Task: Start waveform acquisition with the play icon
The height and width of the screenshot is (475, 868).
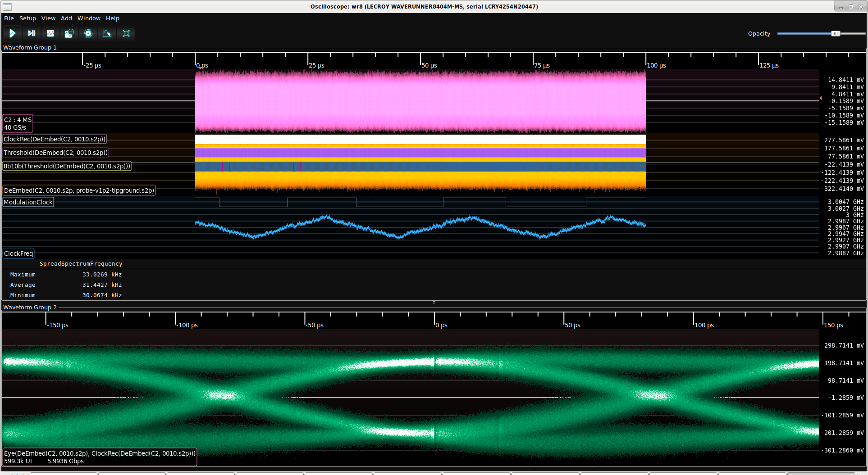Action: pos(12,33)
